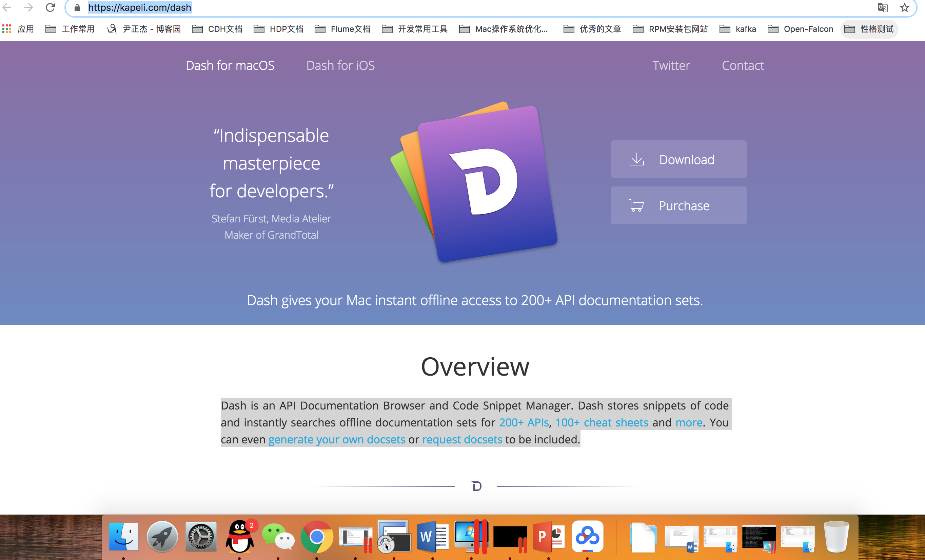Follow the 'more' link in Overview
Image resolution: width=925 pixels, height=560 pixels.
click(689, 423)
